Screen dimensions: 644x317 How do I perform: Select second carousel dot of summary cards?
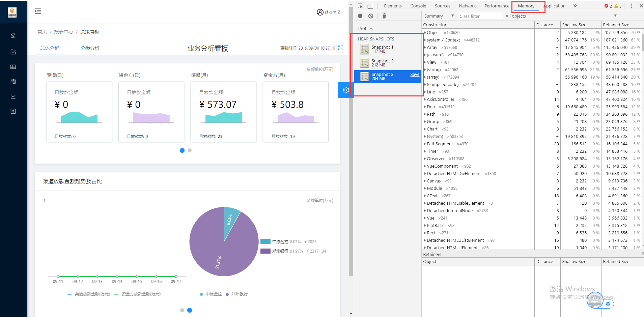[x=190, y=150]
